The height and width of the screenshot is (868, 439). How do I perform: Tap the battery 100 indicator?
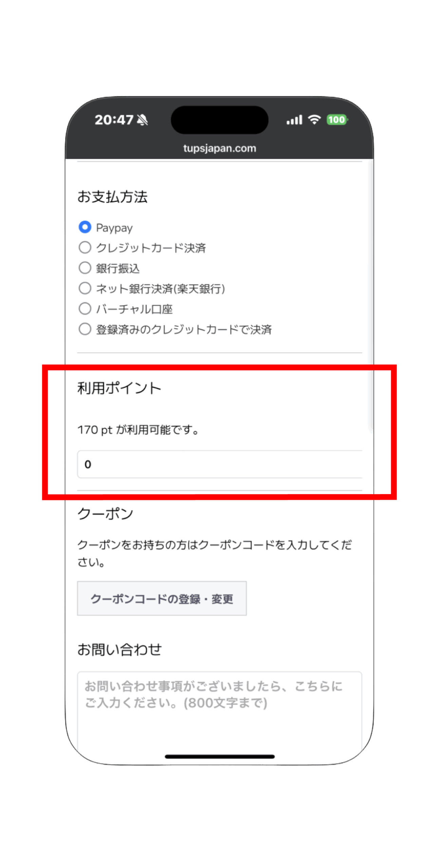click(337, 119)
